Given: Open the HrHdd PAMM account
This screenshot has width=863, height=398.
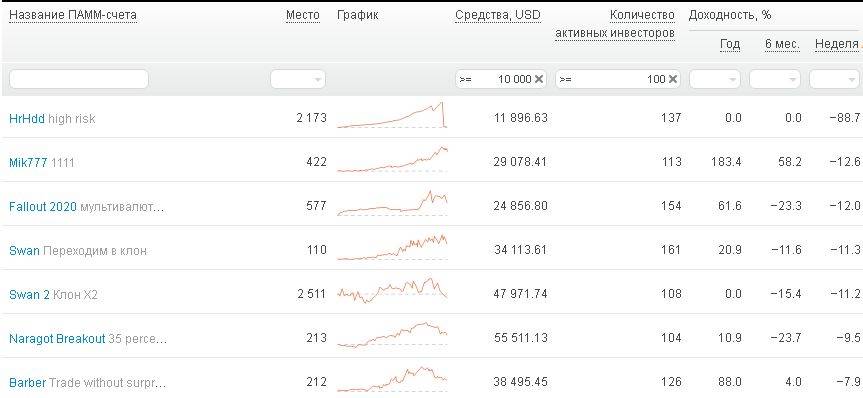Looking at the screenshot, I should click(26, 118).
